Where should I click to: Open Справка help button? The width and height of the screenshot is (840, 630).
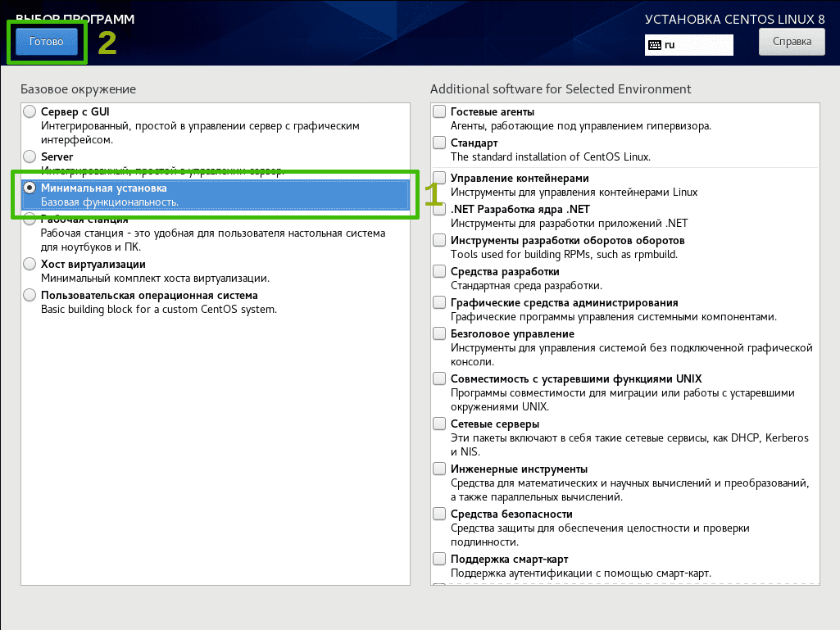click(792, 41)
